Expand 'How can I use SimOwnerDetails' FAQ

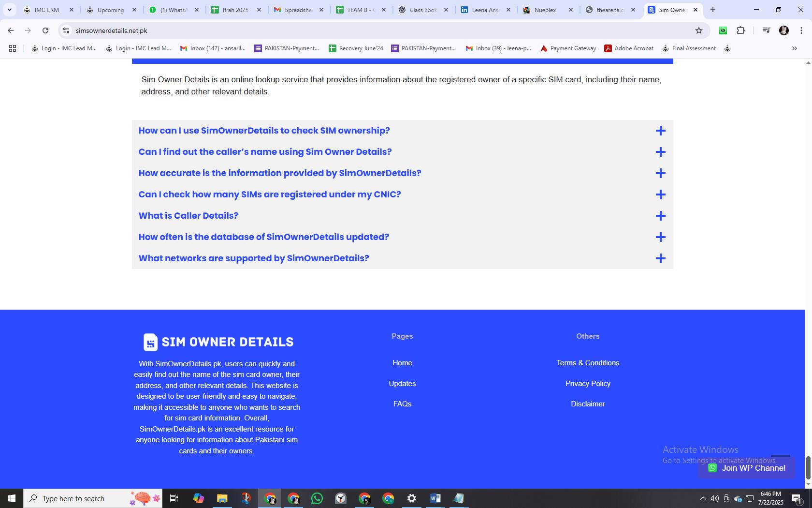[402, 131]
